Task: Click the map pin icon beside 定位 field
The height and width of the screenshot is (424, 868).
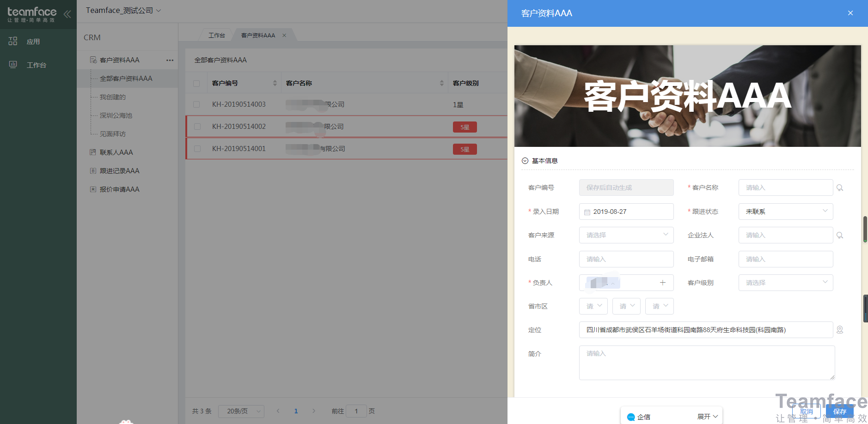Action: pos(840,330)
